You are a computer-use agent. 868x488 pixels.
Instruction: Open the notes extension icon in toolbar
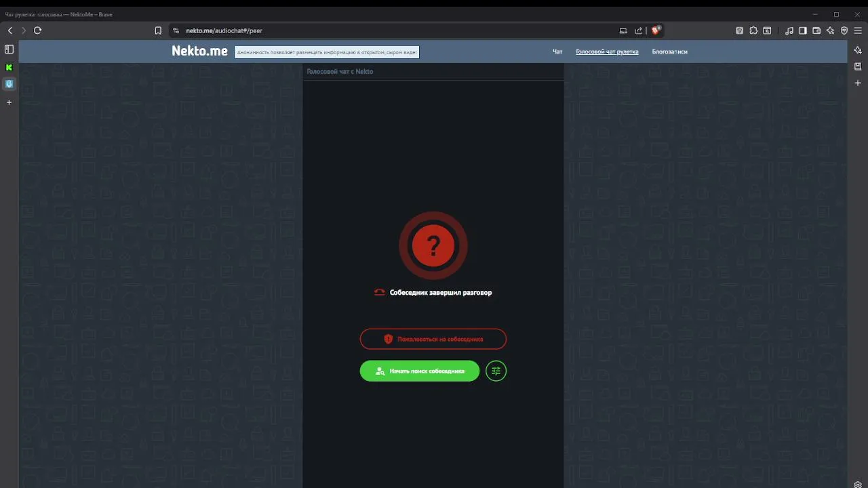740,30
